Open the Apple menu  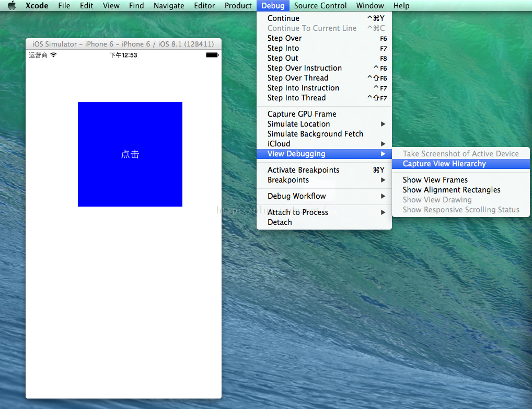point(12,5)
